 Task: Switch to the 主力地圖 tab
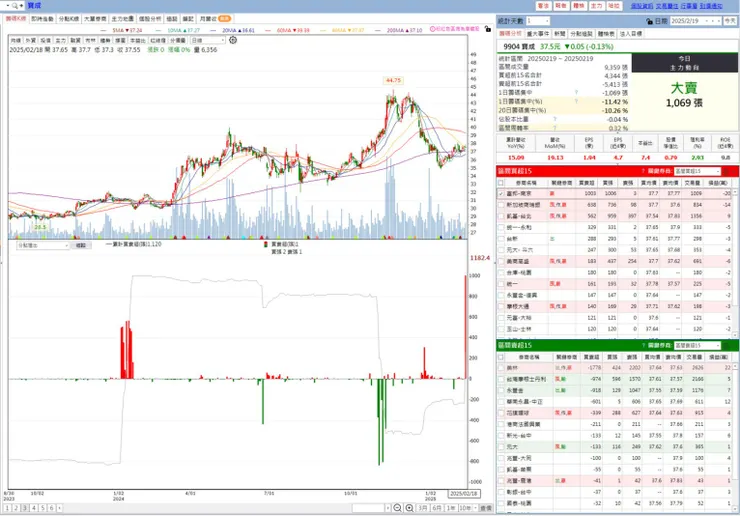[x=122, y=18]
